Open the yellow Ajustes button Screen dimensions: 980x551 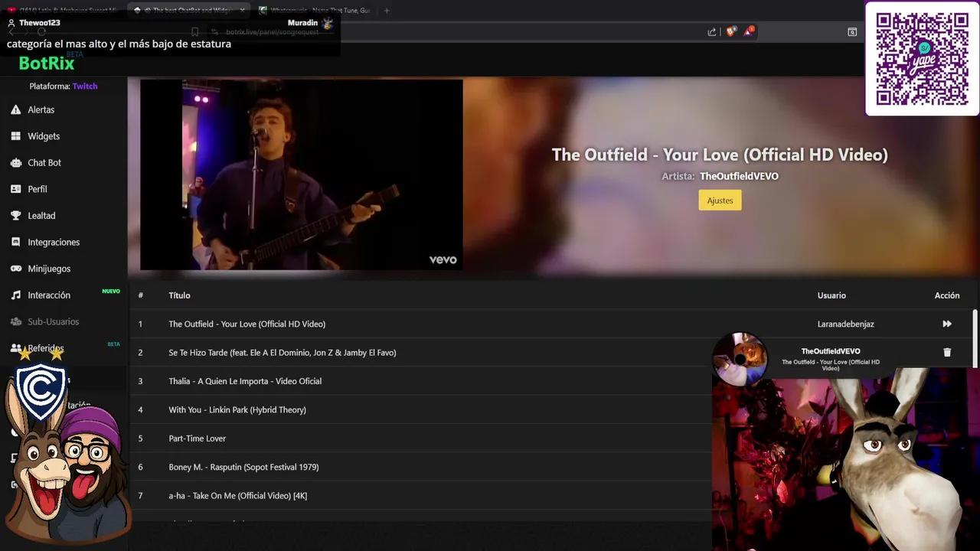click(x=720, y=201)
